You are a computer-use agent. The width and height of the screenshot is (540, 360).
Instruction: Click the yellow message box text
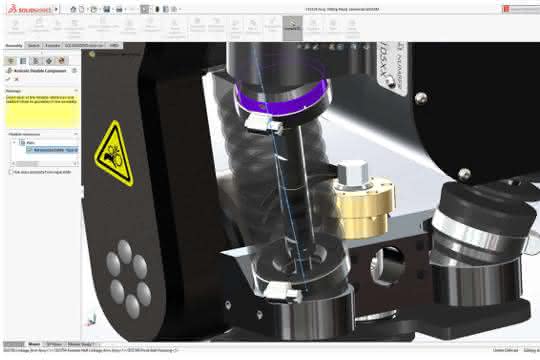[40, 100]
